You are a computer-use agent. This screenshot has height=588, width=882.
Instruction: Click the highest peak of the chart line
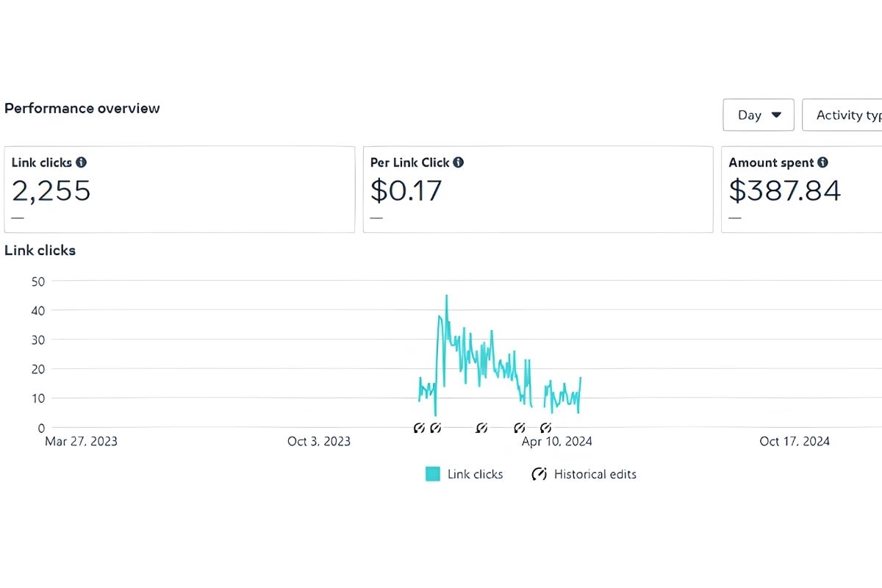coord(446,295)
